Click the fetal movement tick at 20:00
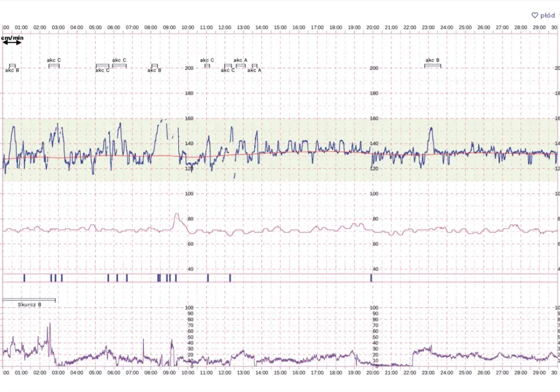Screen dimensions: 560x392 click(x=371, y=278)
